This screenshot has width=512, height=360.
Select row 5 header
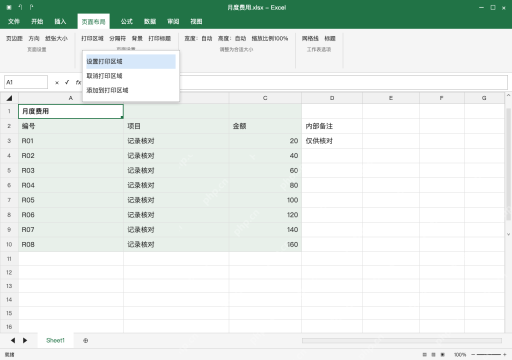[9, 170]
